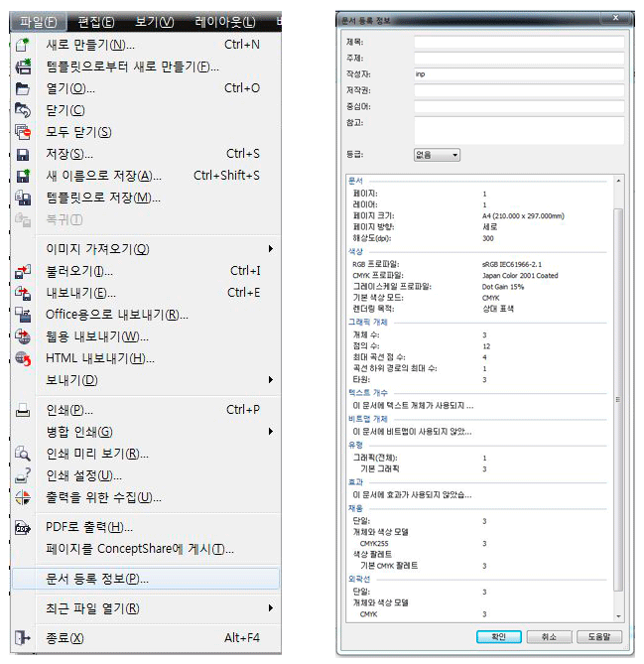Click the New document icon beside 새로 만들기
The image size is (644, 664).
[x=23, y=45]
